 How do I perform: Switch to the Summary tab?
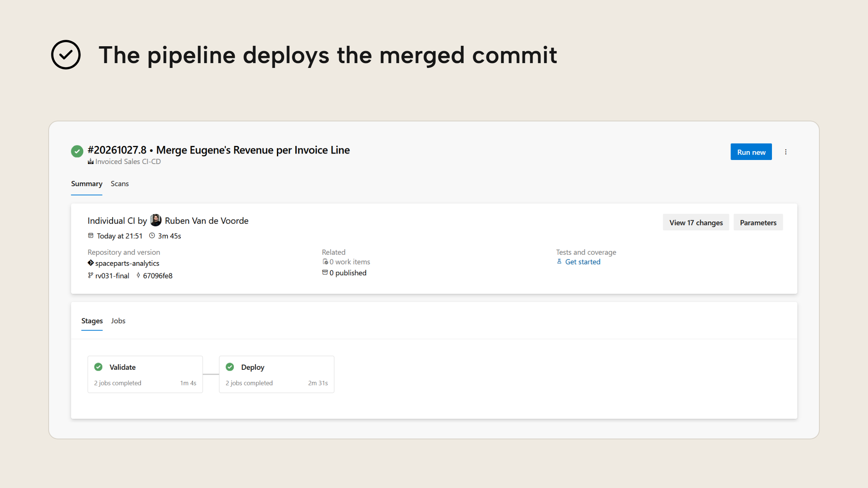pos(87,184)
